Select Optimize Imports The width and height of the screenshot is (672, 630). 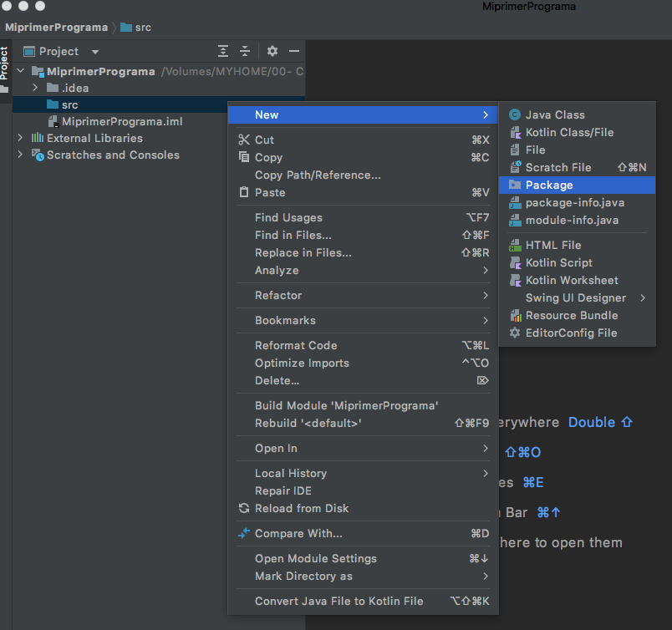(363, 363)
